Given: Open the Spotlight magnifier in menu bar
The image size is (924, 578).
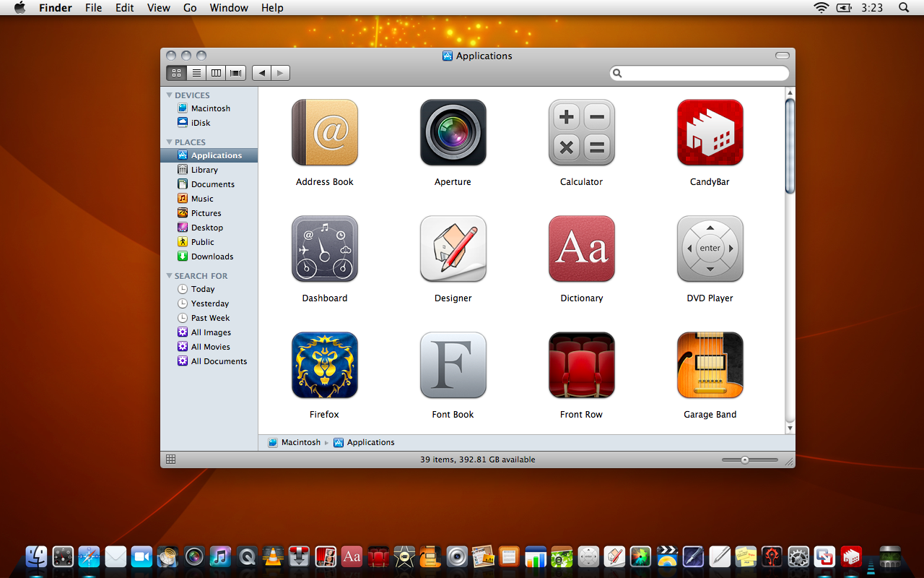Looking at the screenshot, I should tap(904, 8).
